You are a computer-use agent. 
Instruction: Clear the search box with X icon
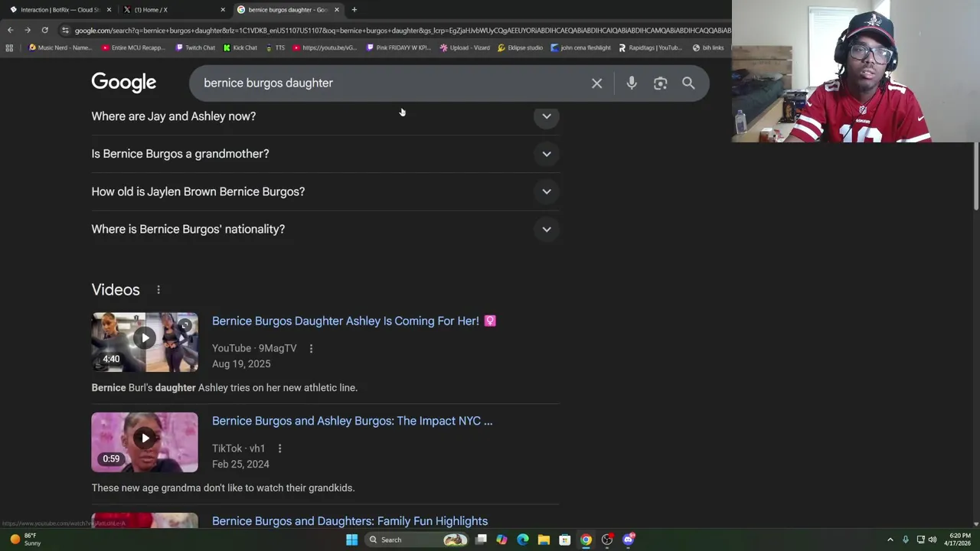point(596,83)
